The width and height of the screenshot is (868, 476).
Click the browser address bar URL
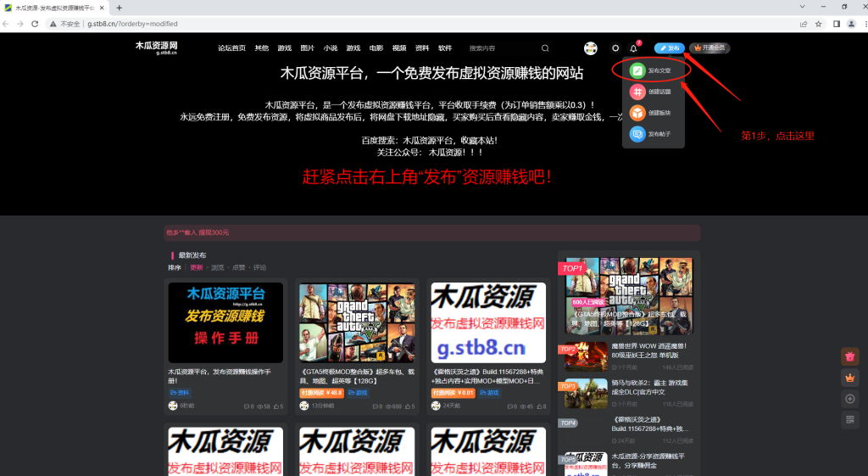[132, 24]
